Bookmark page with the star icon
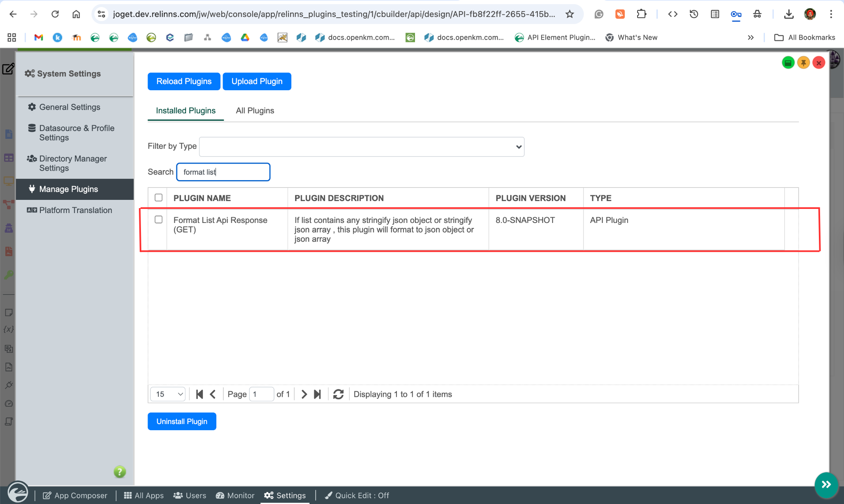 [570, 14]
